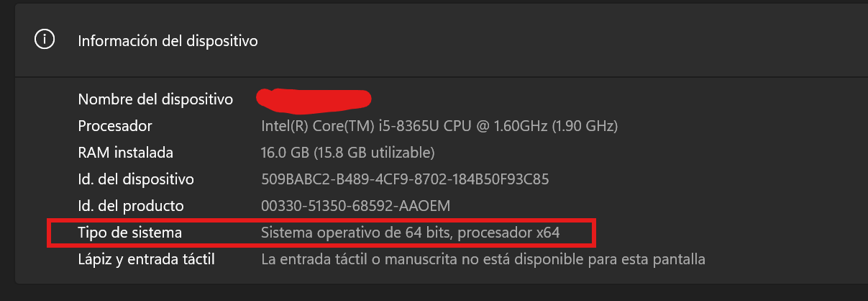Select the device ID starting with 509BABC2
Image resolution: width=868 pixels, height=301 pixels.
406,179
